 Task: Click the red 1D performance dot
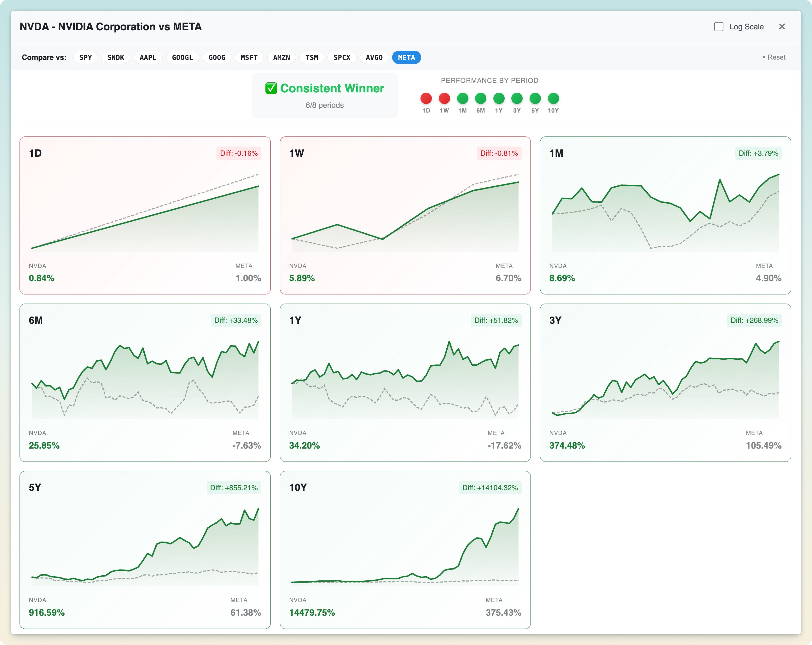tap(426, 98)
